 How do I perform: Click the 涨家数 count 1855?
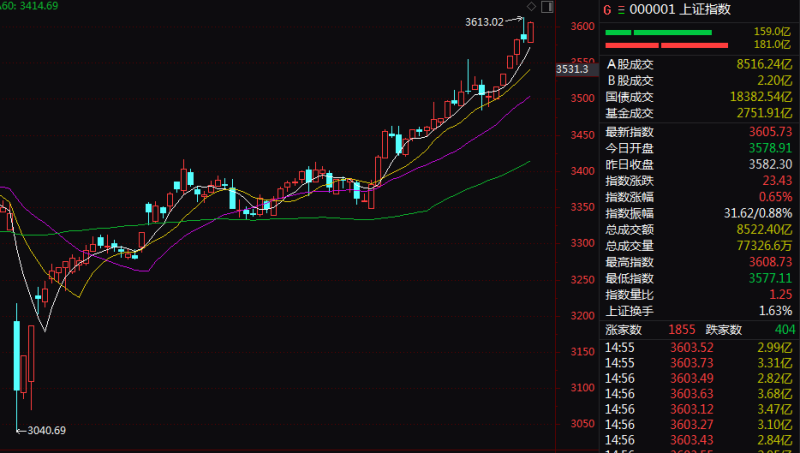pyautogui.click(x=682, y=330)
